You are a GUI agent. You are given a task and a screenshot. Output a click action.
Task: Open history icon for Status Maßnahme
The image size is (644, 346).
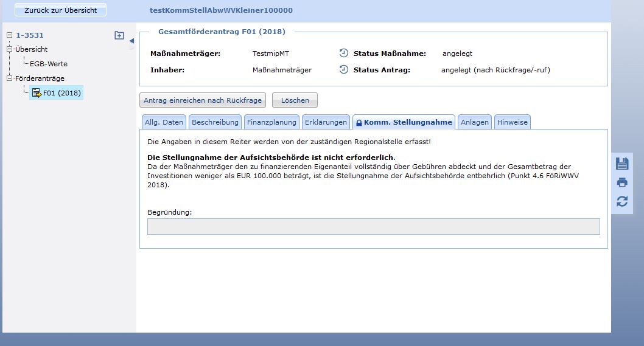click(344, 53)
